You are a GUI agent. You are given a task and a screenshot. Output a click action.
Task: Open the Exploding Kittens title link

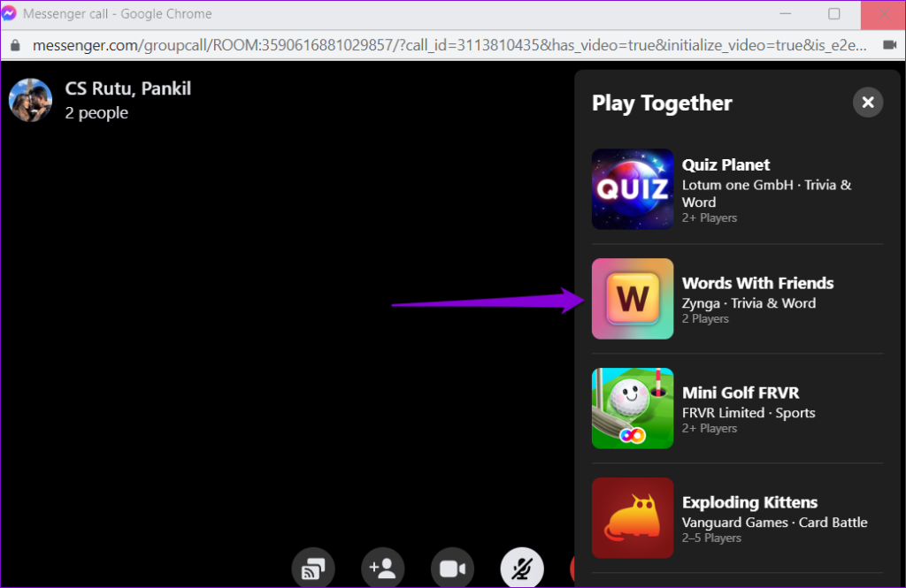pos(749,502)
